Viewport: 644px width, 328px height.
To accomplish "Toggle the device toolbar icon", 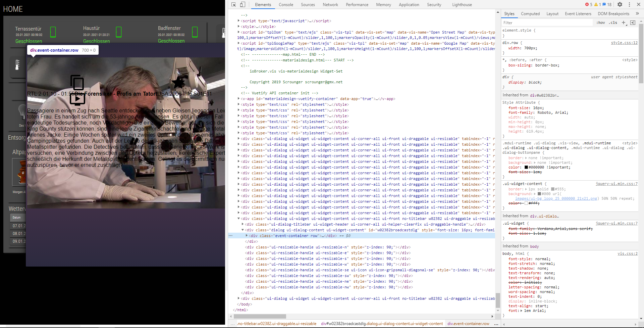I will click(x=243, y=4).
